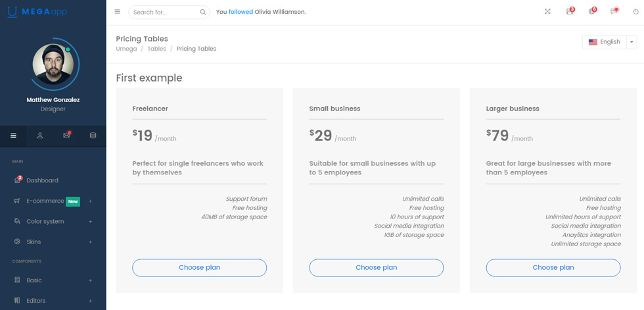
Task: Click the English language button
Action: point(605,42)
